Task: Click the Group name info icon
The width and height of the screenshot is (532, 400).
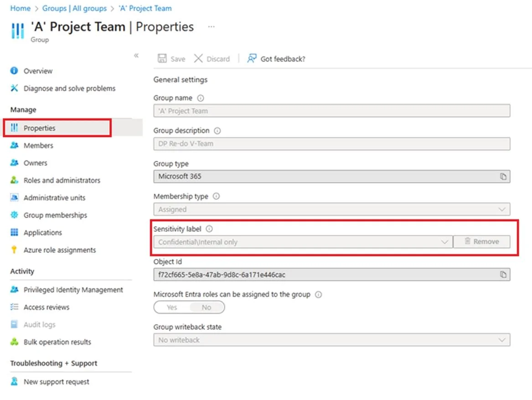Action: click(x=201, y=98)
